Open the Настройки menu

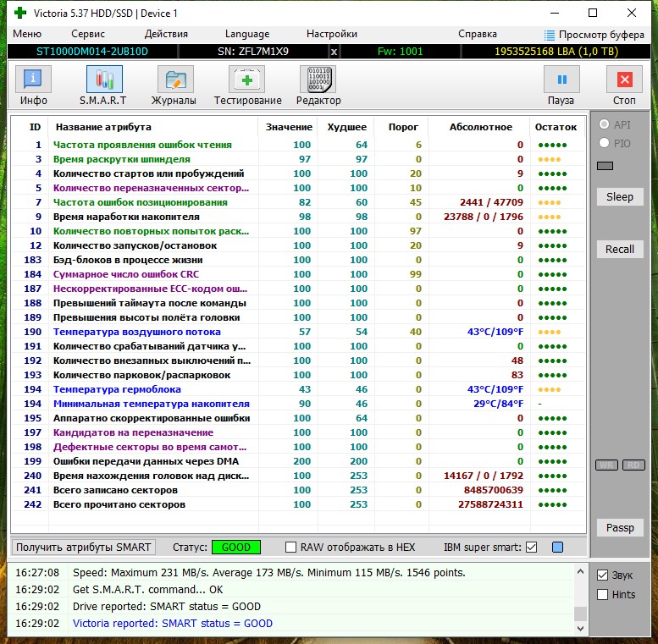point(331,34)
